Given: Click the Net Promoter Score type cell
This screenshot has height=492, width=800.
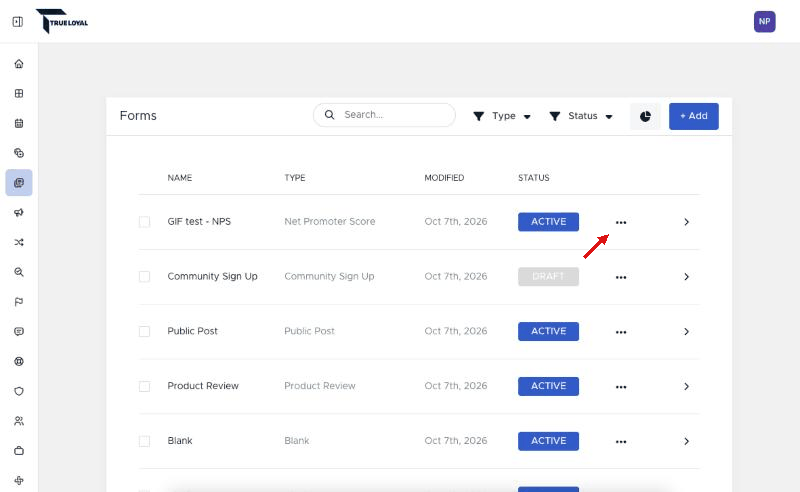Looking at the screenshot, I should (330, 222).
